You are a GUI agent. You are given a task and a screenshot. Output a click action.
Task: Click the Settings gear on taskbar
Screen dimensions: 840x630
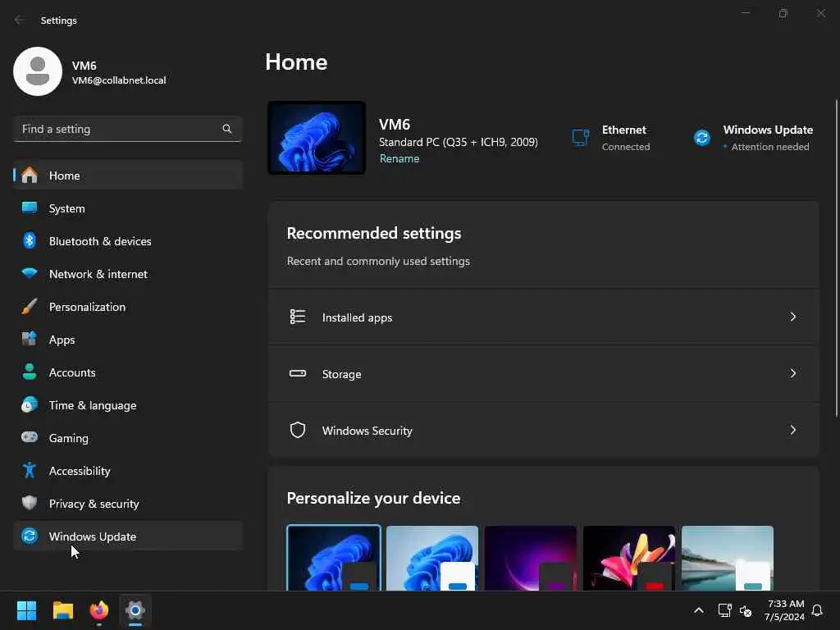(x=135, y=610)
